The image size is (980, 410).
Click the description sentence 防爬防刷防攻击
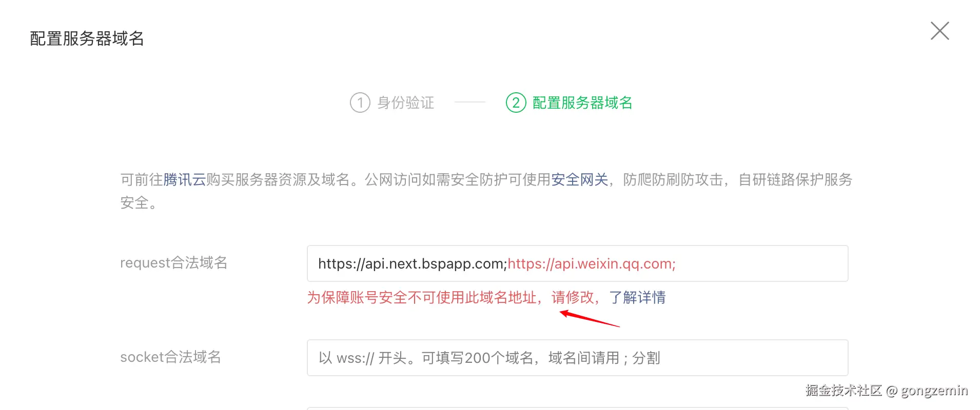673,179
